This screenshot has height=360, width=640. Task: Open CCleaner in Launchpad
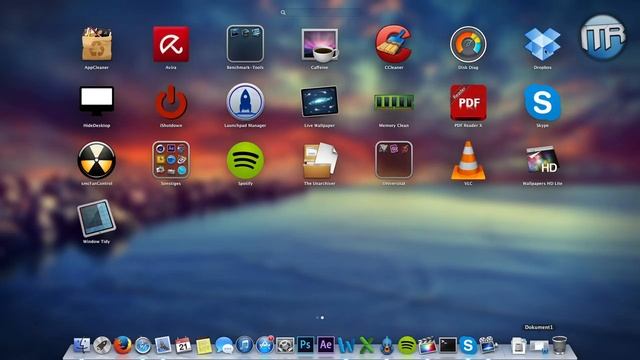pyautogui.click(x=393, y=44)
